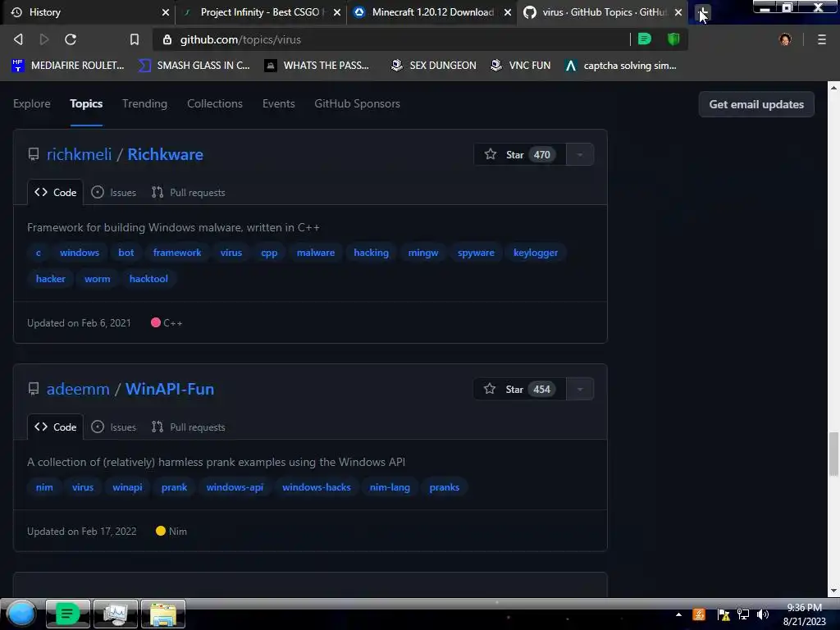
Task: Open the Richkware Issues tab
Action: click(x=113, y=192)
